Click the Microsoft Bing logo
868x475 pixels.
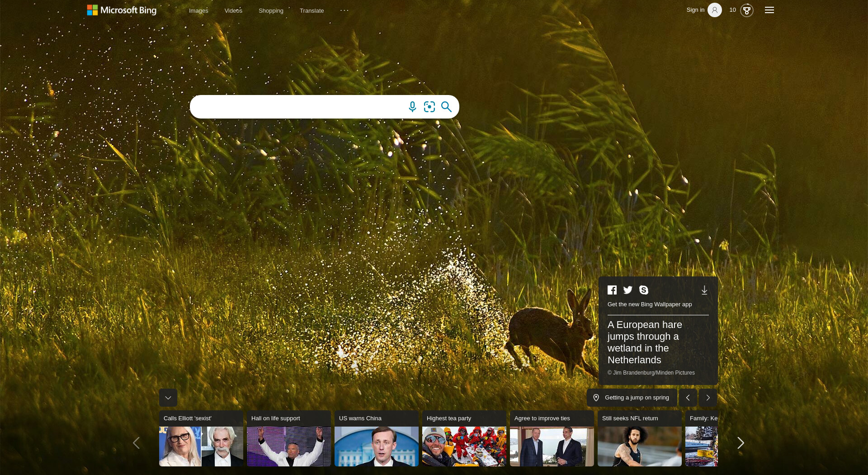pyautogui.click(x=122, y=10)
